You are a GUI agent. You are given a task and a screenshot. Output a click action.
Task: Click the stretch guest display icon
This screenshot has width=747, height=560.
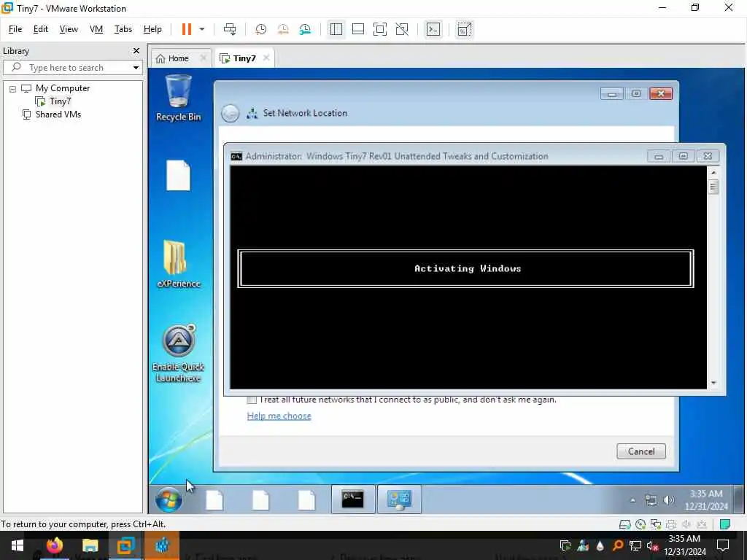point(464,29)
